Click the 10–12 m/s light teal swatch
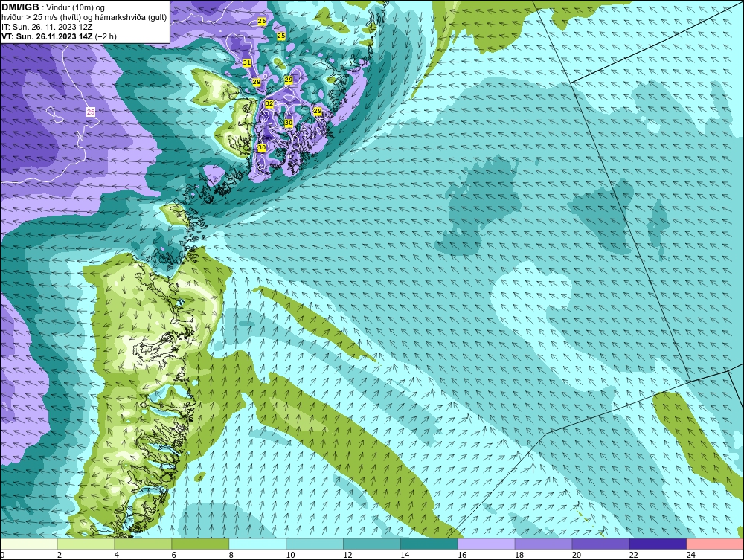Image resolution: width=744 pixels, height=560 pixels. click(x=315, y=544)
